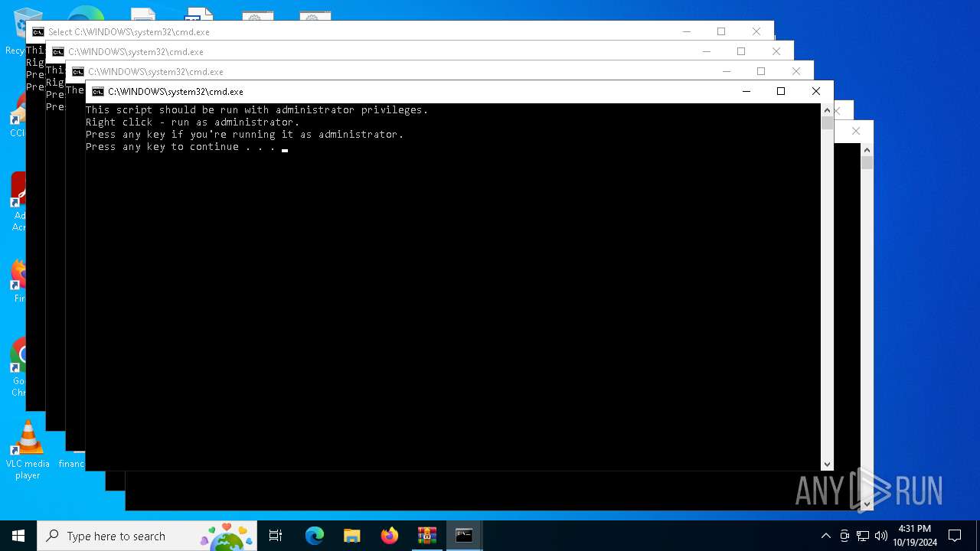
Task: Open the front cmd.exe window system menu icon
Action: click(98, 92)
